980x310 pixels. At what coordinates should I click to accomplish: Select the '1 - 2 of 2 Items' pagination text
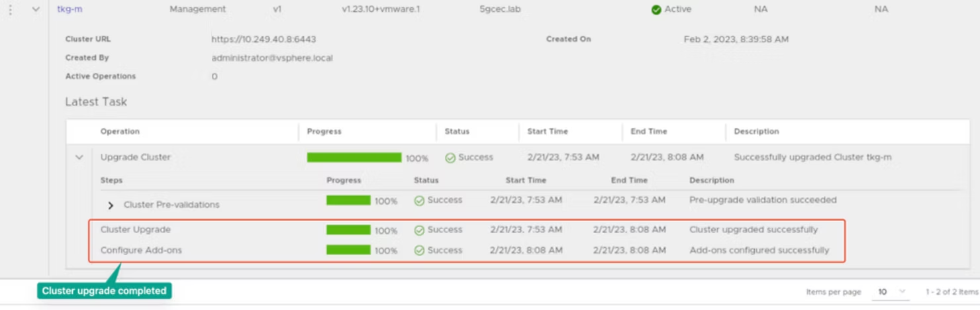952,292
